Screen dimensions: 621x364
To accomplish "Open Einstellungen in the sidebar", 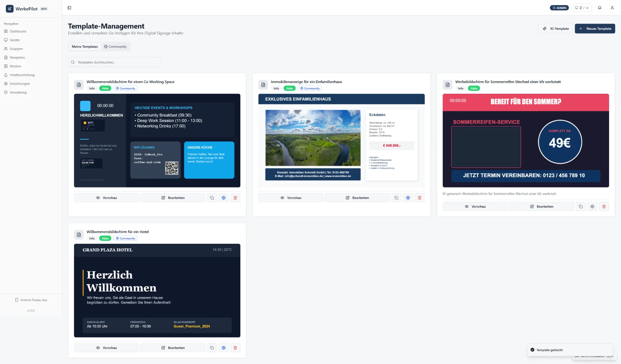I will tap(19, 84).
